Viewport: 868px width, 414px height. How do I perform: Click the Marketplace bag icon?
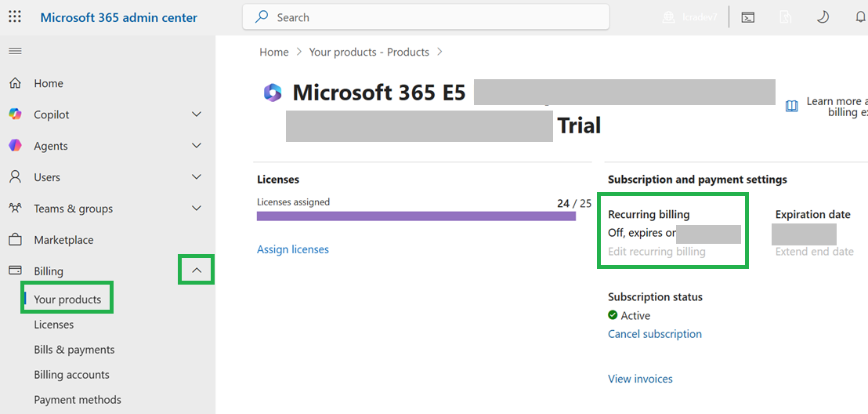16,240
